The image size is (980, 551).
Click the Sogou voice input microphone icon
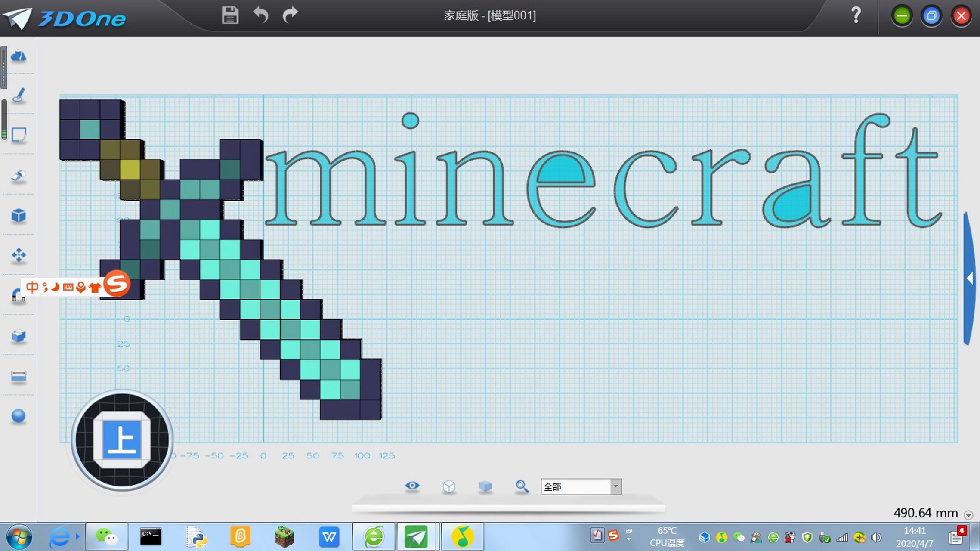tap(80, 287)
